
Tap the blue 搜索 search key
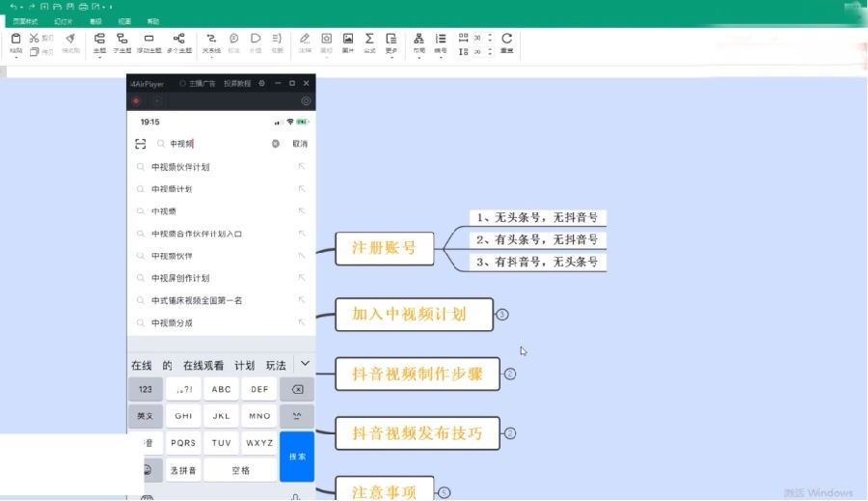(x=297, y=456)
